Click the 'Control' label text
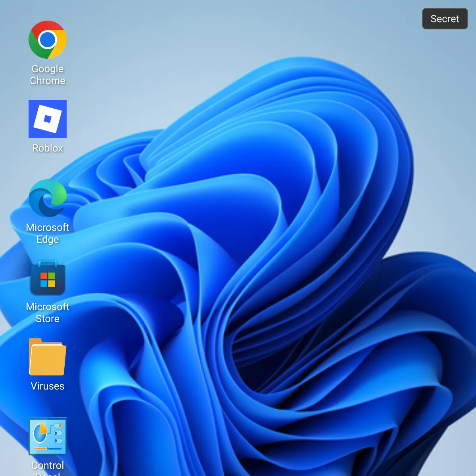Viewport: 476px width, 476px height. 48,465
